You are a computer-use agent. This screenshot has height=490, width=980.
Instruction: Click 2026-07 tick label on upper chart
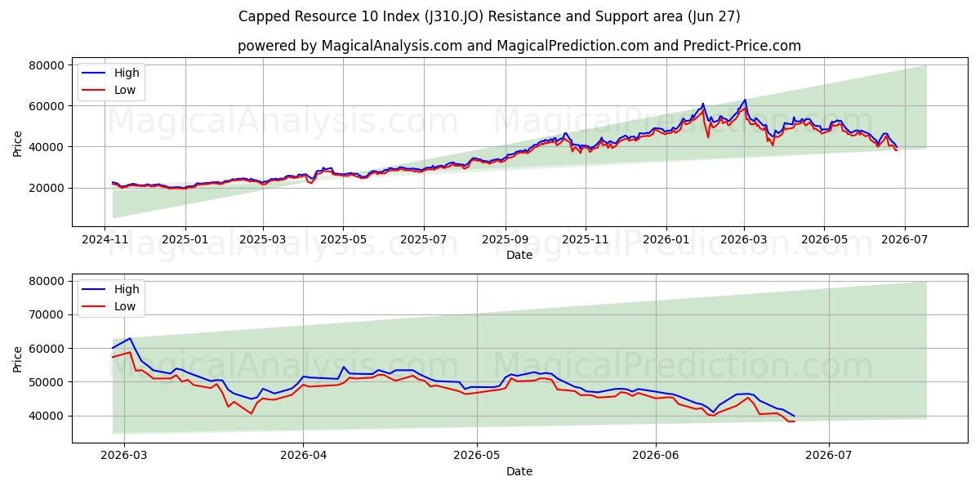pyautogui.click(x=903, y=240)
